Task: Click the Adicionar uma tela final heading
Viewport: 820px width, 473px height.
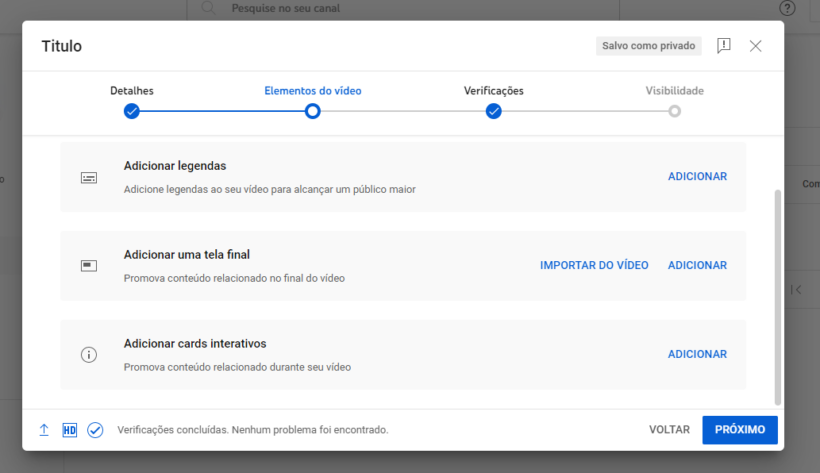Action: [x=187, y=255]
